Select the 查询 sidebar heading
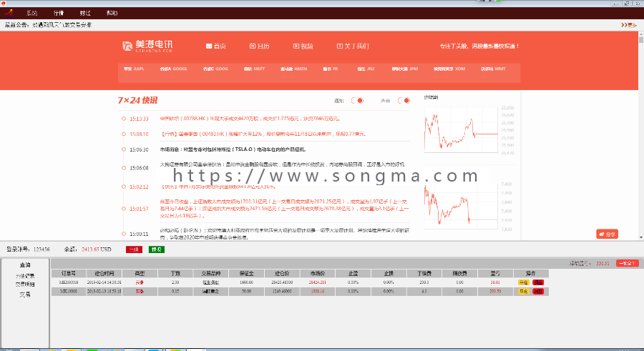 tap(24, 265)
